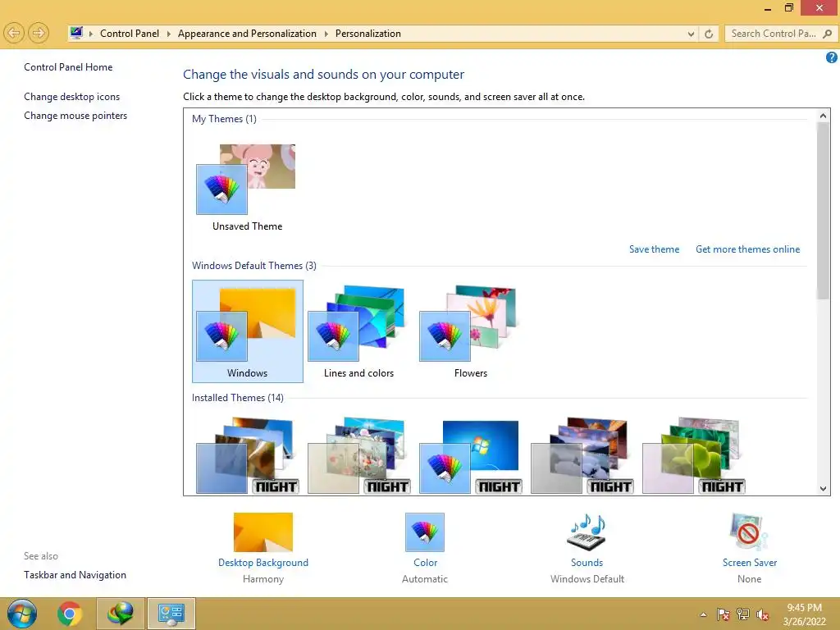Screen dimensions: 840x630
Task: Click the 'Windows Default Themes (3)' heading
Action: [x=254, y=265]
